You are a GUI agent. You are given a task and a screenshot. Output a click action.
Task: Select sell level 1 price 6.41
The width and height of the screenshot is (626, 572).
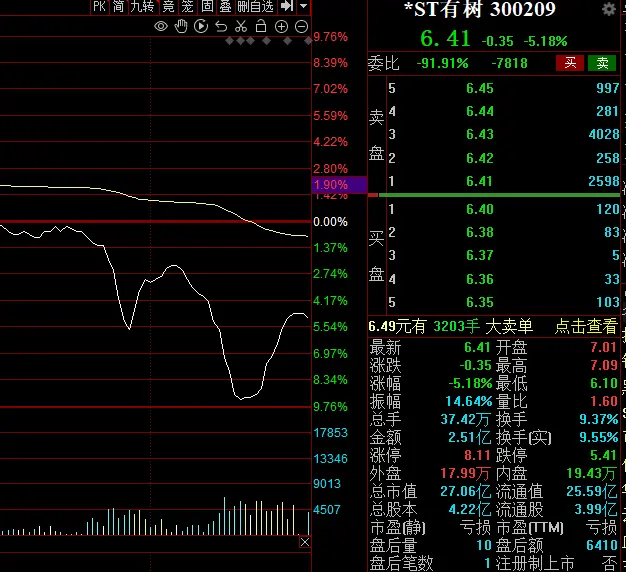pos(479,181)
